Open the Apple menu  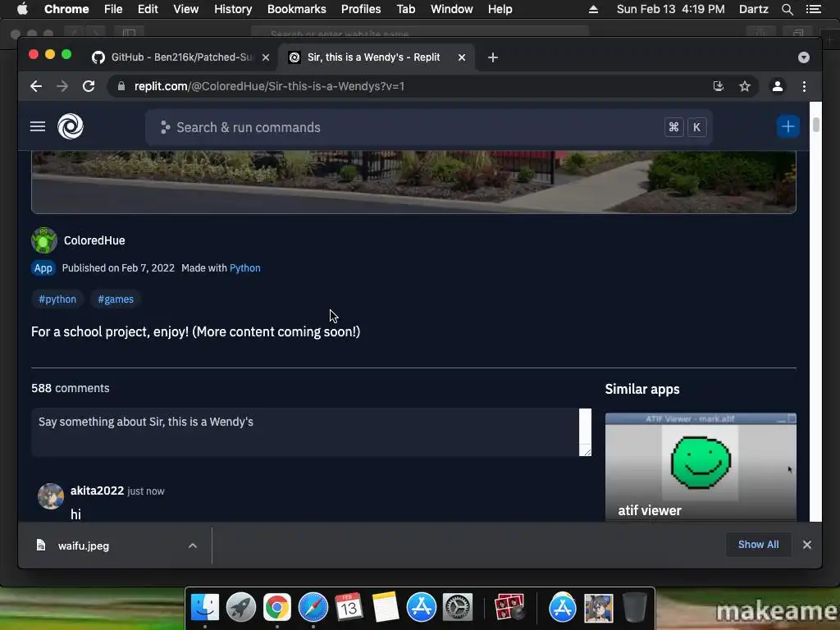22,9
